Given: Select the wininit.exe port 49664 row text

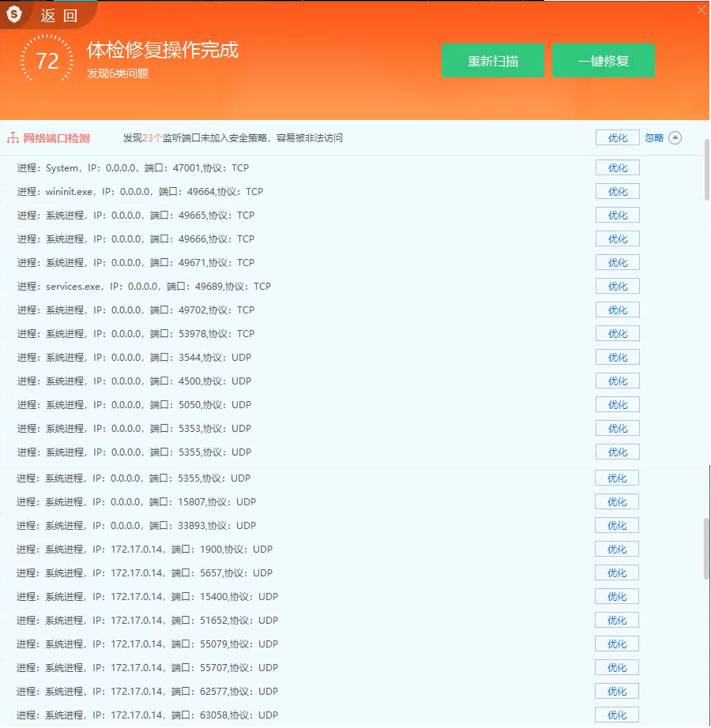Looking at the screenshot, I should pos(141,192).
